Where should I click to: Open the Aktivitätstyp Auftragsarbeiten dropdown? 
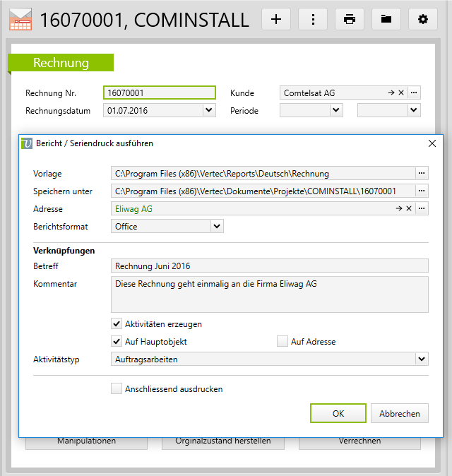coord(422,359)
